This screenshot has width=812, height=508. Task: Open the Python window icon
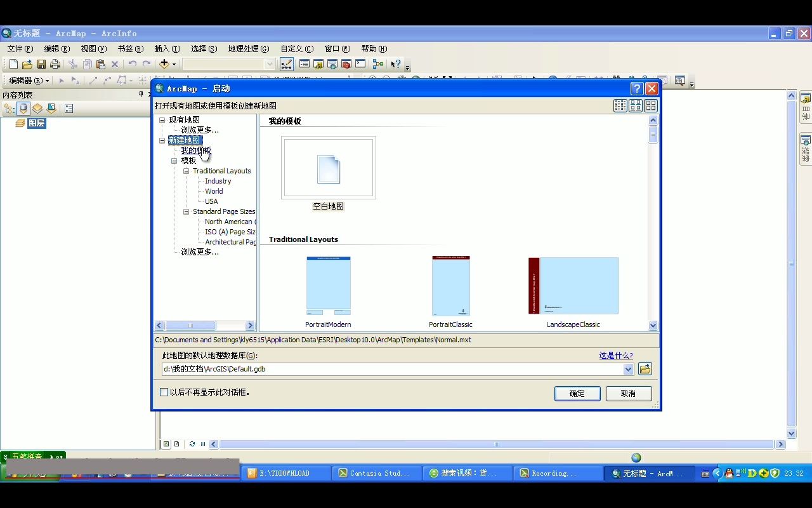[360, 64]
